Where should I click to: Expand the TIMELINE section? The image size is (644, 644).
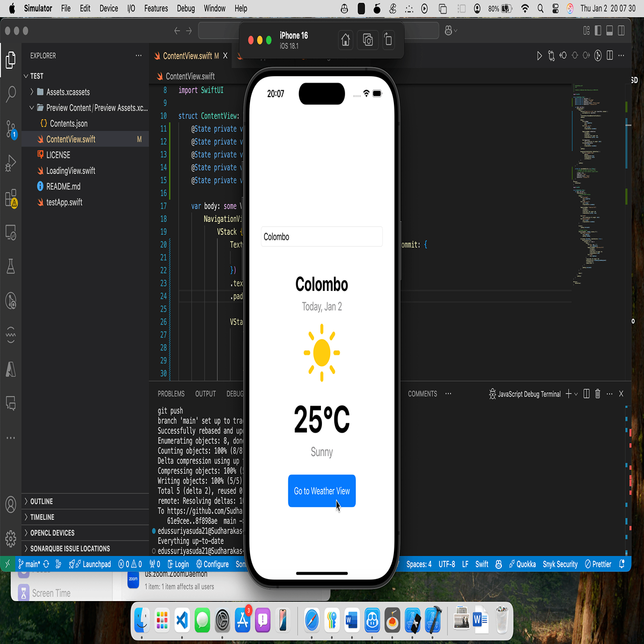[x=42, y=517]
